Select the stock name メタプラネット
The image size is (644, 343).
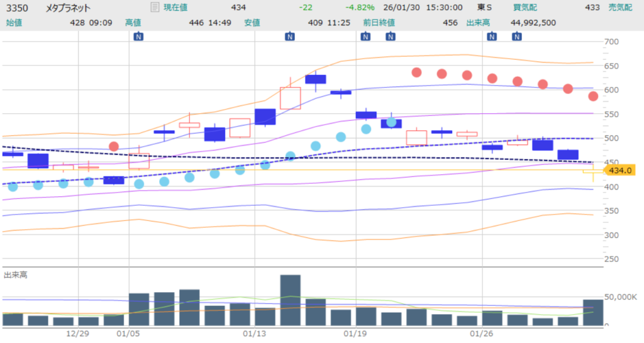point(68,8)
